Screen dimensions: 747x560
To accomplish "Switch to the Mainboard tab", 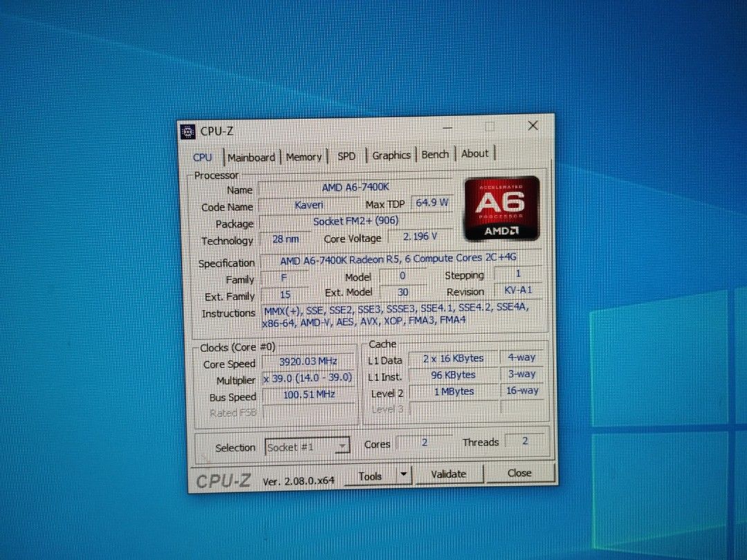I will [251, 157].
